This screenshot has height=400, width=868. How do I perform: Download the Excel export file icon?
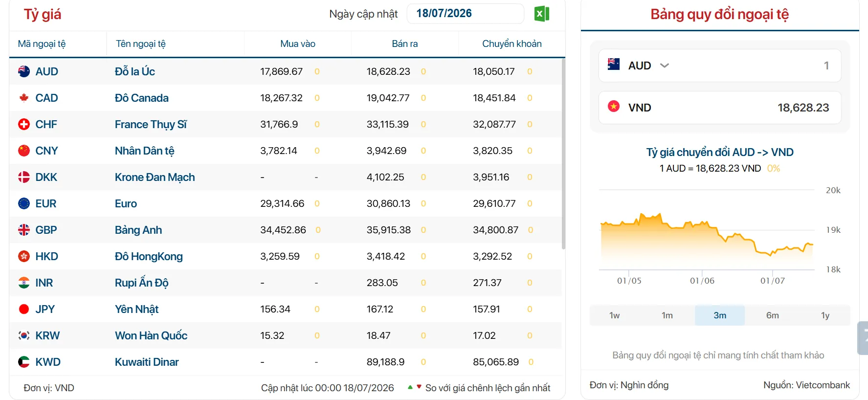(541, 14)
